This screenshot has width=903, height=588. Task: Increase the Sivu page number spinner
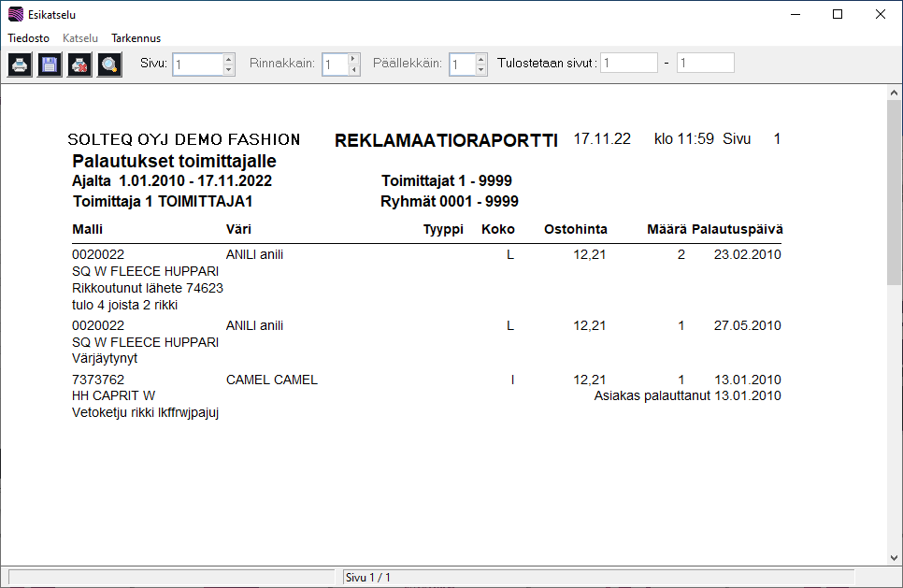[x=229, y=59]
